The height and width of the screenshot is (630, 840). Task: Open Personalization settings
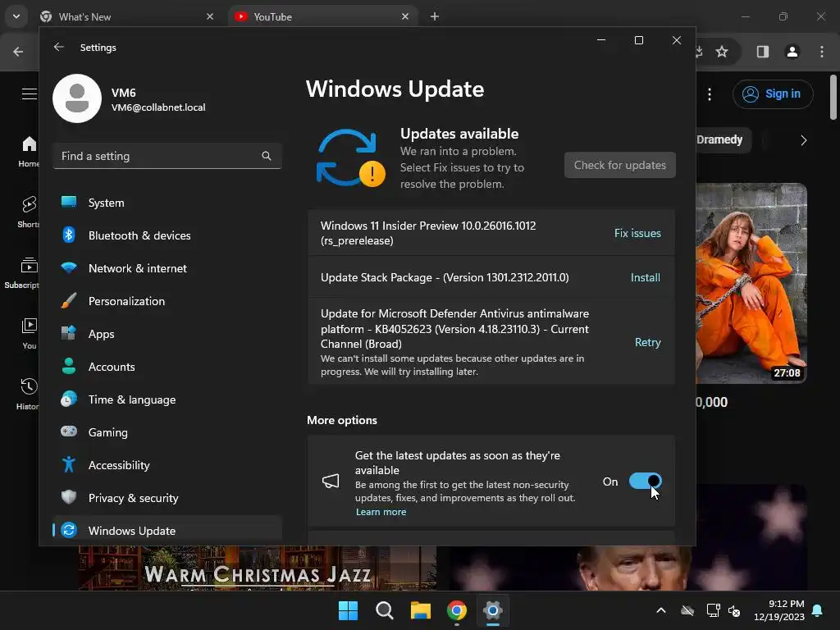[x=167, y=301]
